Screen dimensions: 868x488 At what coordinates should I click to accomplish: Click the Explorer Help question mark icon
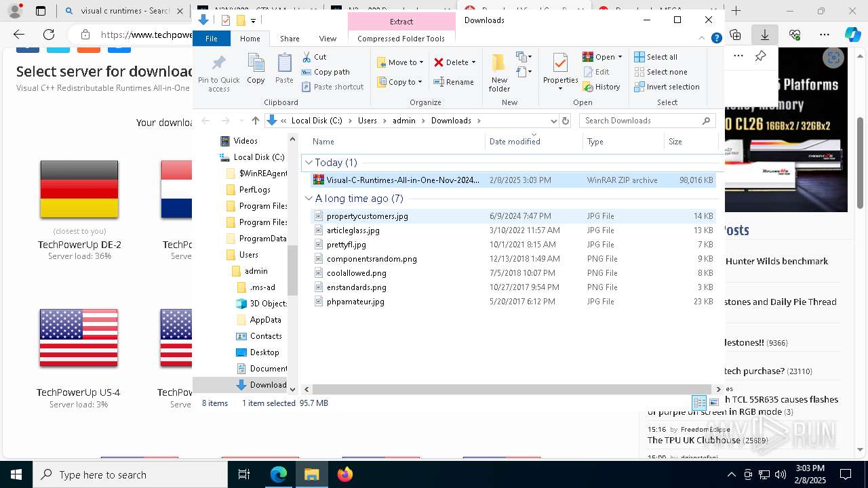[716, 39]
